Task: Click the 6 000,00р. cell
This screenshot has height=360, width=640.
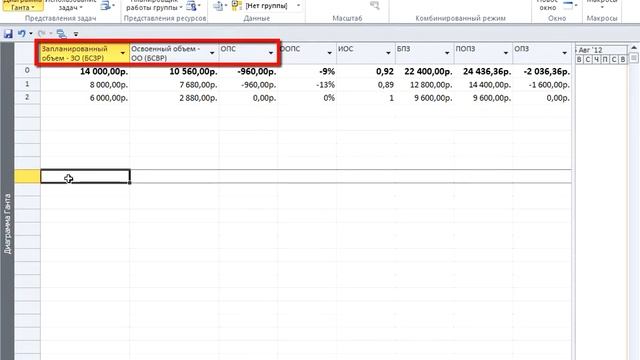Action: pos(85,98)
